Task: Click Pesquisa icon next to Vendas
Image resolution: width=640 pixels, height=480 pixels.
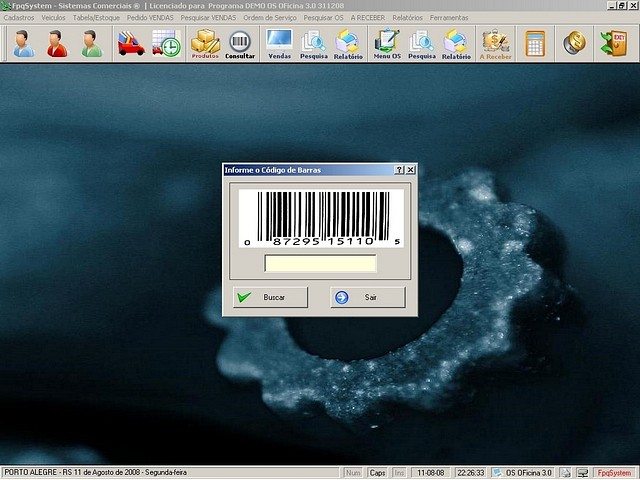Action: pyautogui.click(x=313, y=45)
